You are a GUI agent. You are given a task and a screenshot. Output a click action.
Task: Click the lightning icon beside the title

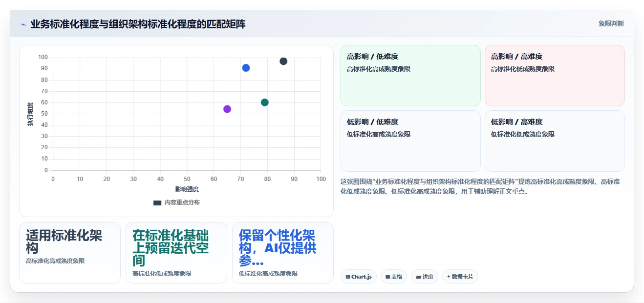point(23,24)
